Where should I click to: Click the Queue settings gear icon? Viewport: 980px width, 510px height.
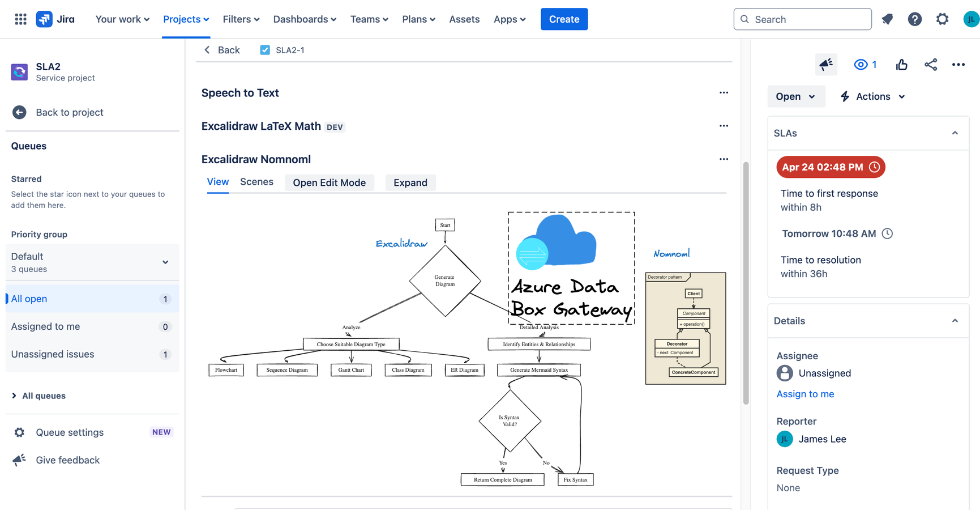point(19,432)
